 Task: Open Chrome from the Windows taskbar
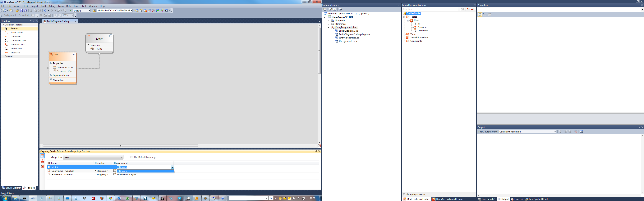tap(111, 198)
